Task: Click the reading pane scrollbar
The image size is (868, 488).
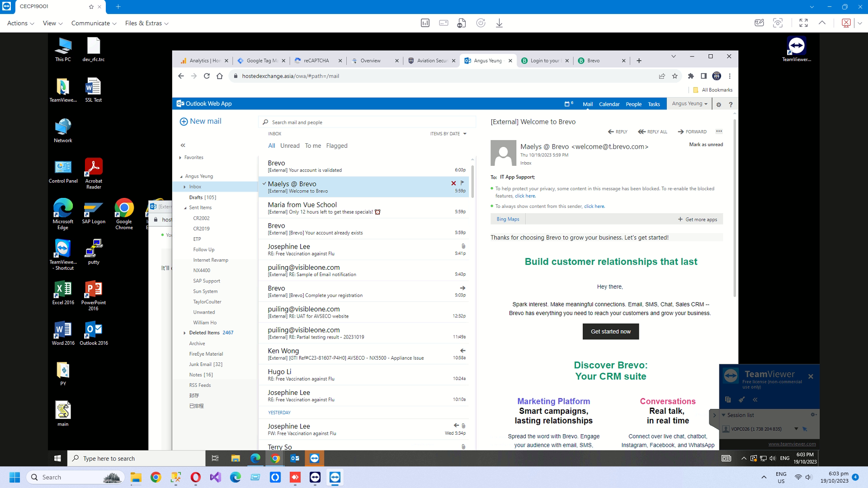Action: pos(735,208)
